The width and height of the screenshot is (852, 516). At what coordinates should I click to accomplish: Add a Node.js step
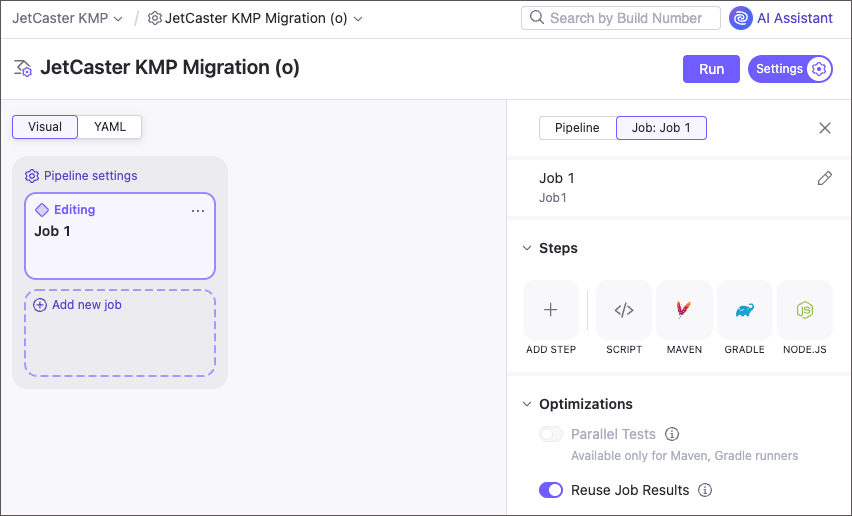tap(805, 310)
